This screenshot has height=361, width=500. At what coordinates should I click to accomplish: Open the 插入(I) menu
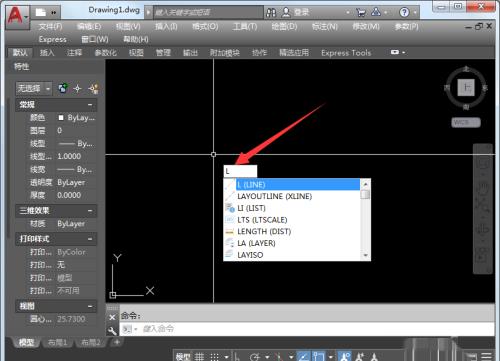166,26
